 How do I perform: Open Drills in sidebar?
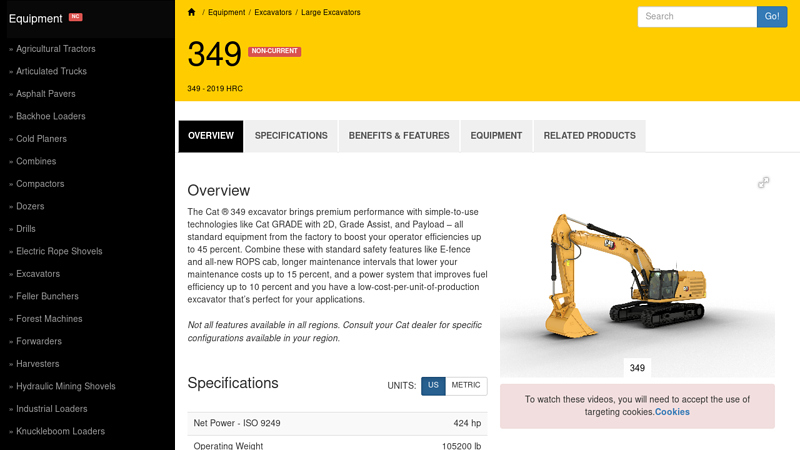(26, 229)
